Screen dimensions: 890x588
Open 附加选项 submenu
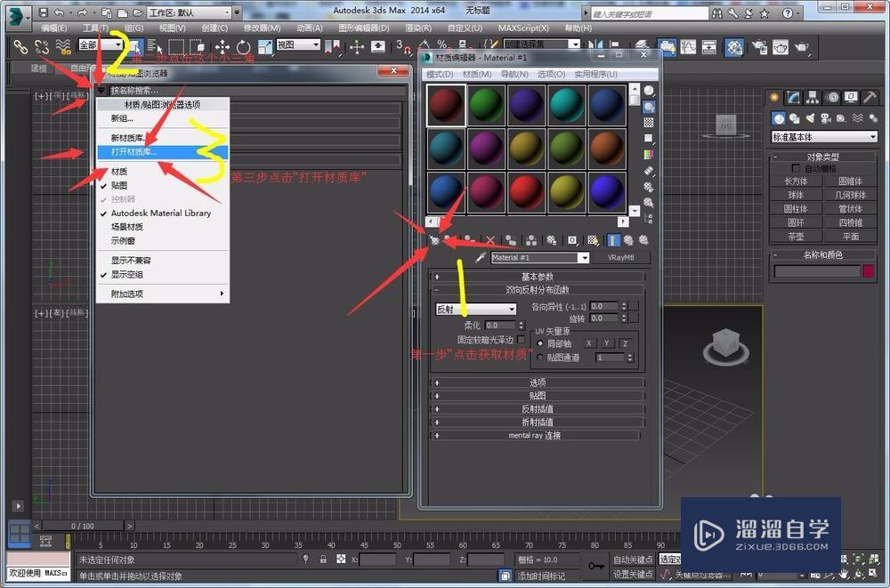[162, 294]
